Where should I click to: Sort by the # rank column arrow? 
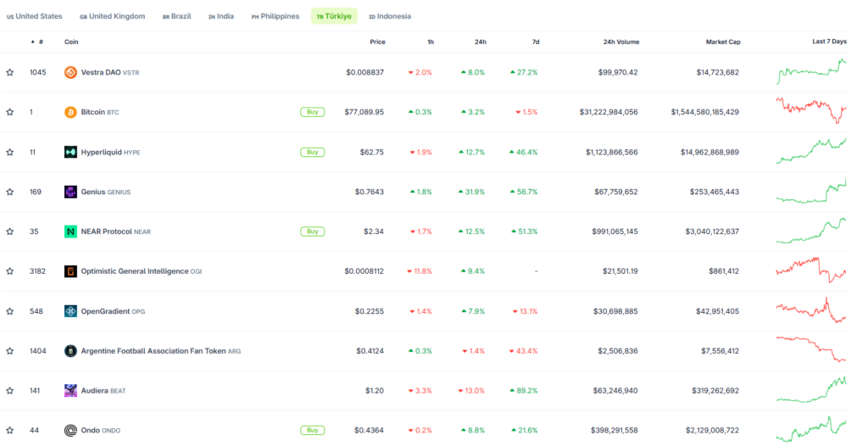point(33,42)
